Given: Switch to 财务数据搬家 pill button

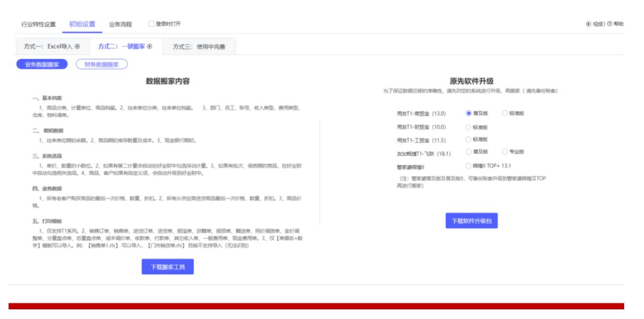Looking at the screenshot, I should click(102, 64).
